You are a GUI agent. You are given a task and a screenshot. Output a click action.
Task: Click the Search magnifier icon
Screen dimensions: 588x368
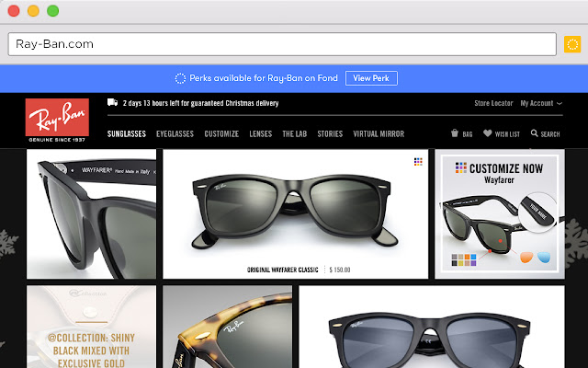(x=535, y=132)
